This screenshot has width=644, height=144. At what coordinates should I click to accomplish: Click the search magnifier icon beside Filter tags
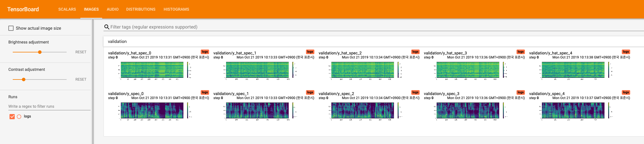pyautogui.click(x=107, y=27)
